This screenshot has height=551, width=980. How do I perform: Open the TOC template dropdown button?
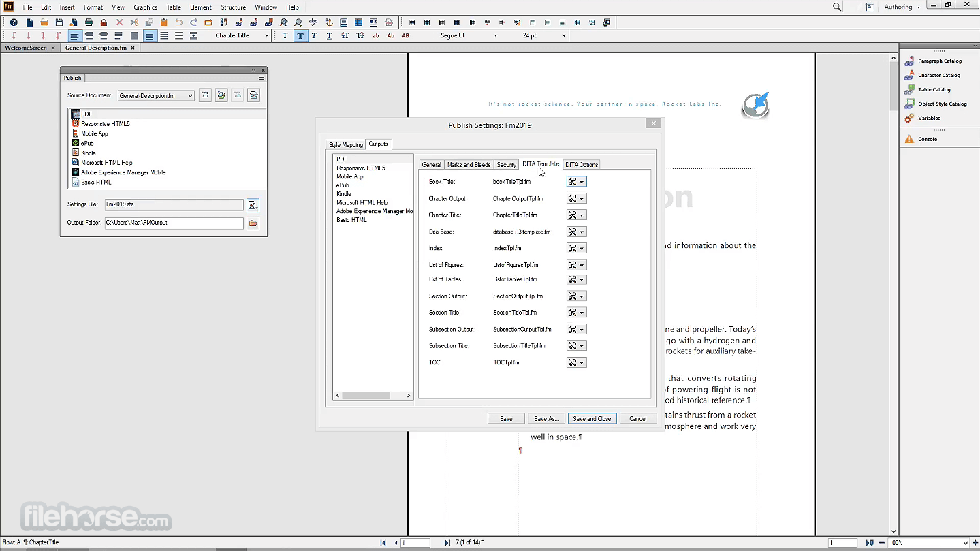tap(576, 363)
